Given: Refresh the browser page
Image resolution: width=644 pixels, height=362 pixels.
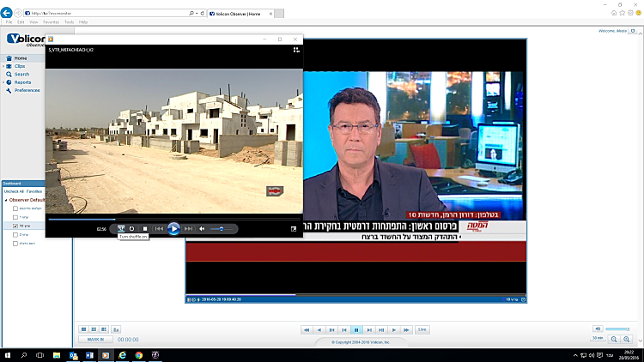Looking at the screenshot, I should (x=203, y=13).
